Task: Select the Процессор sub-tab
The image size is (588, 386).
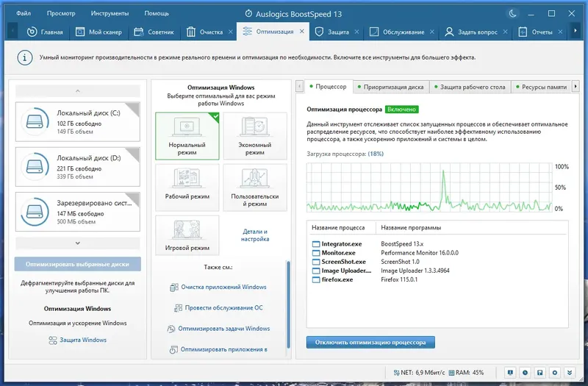Action: [328, 86]
